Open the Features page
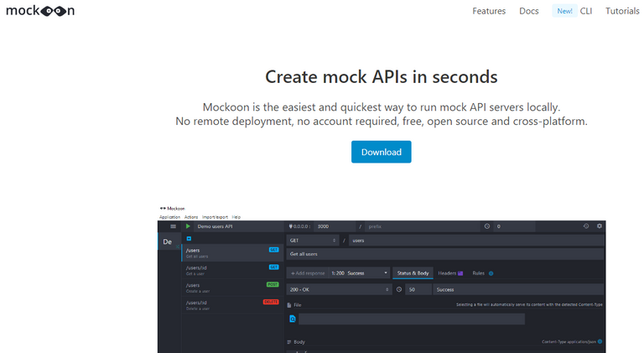Viewport: 644px width, 353px height. (x=489, y=11)
